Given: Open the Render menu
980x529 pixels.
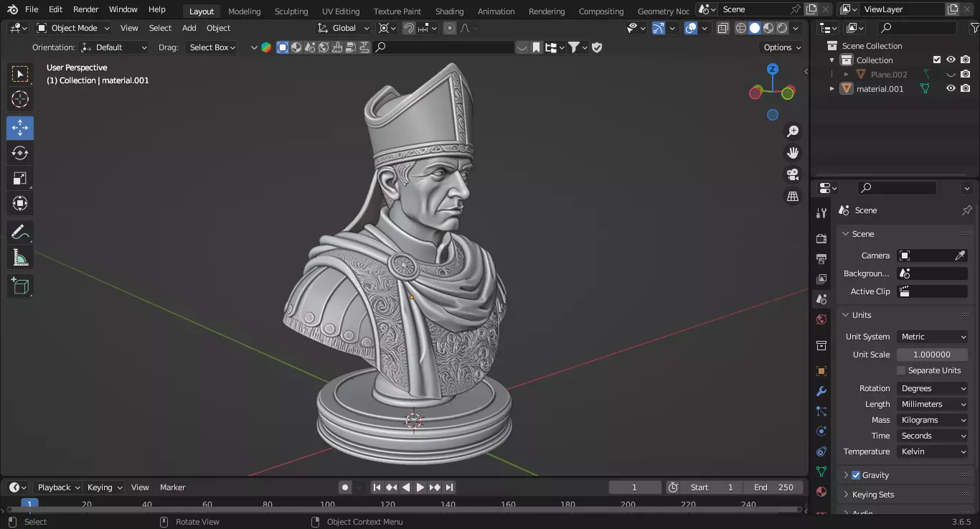Looking at the screenshot, I should (85, 9).
